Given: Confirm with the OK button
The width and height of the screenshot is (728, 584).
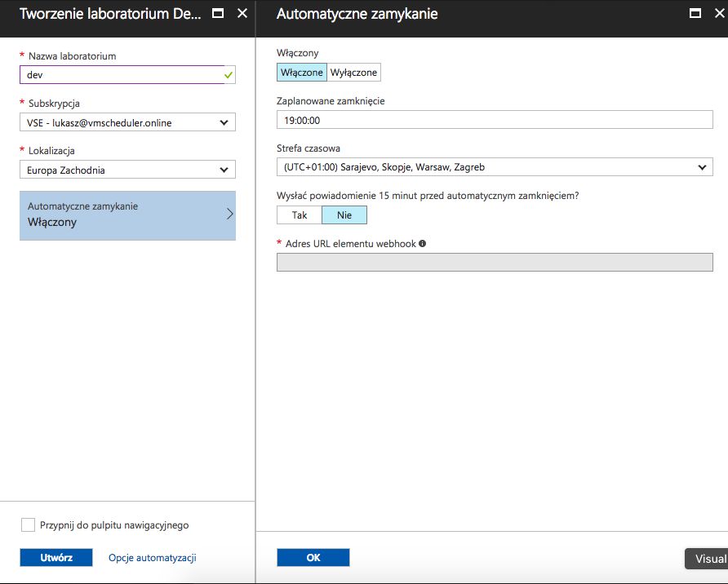Looking at the screenshot, I should click(313, 558).
